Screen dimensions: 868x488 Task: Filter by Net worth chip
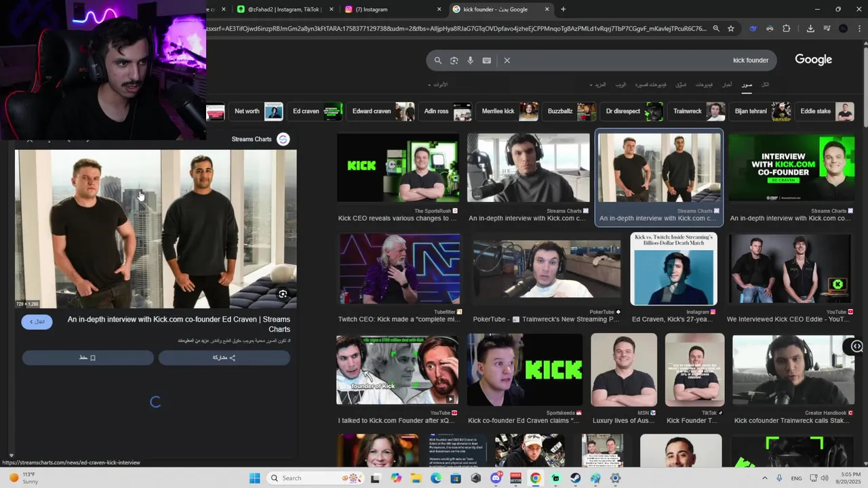[256, 111]
